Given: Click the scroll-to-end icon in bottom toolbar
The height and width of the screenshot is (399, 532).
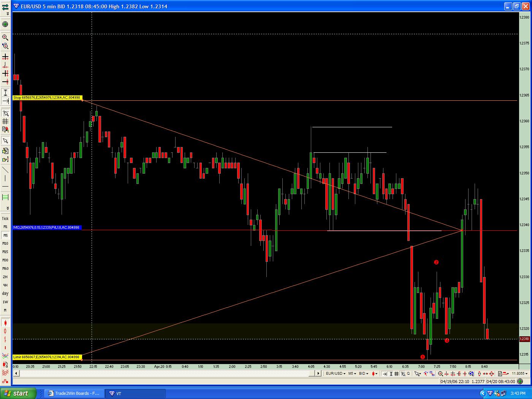Looking at the screenshot, I should point(385,374).
